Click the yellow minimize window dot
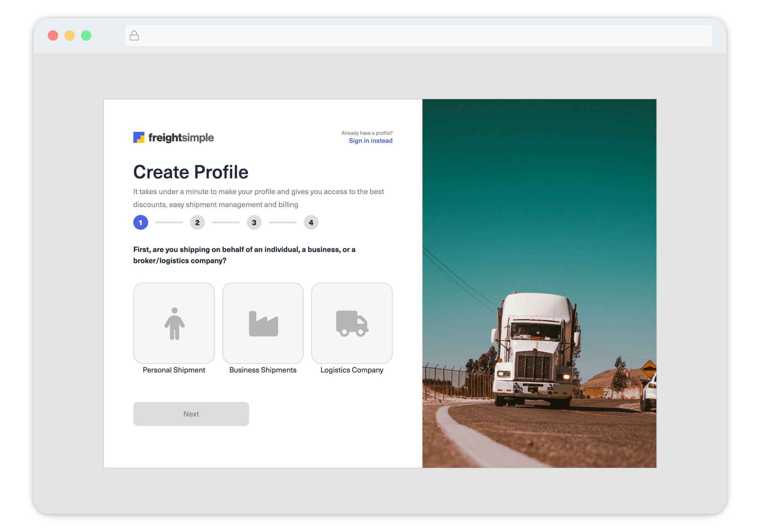The image size is (760, 532). tap(70, 36)
